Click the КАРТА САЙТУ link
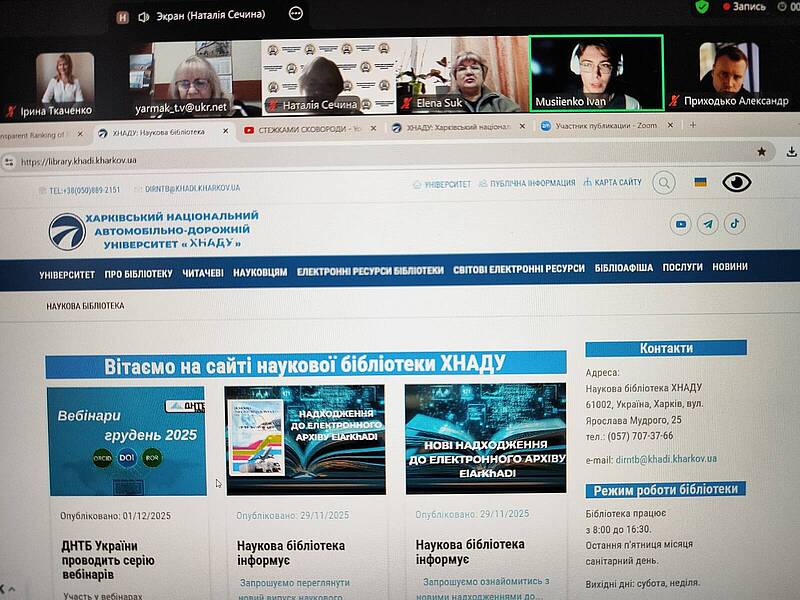This screenshot has width=800, height=600. tap(612, 183)
